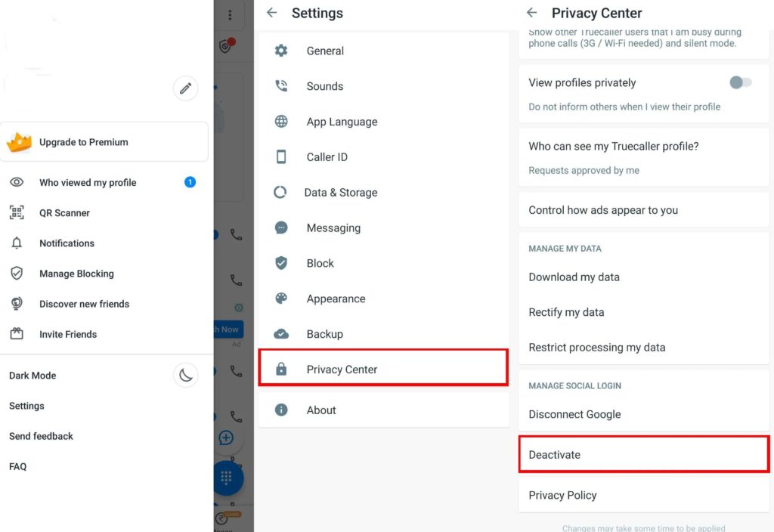Tap the chat bubble icon next to Messaging
774x532 pixels.
(281, 227)
